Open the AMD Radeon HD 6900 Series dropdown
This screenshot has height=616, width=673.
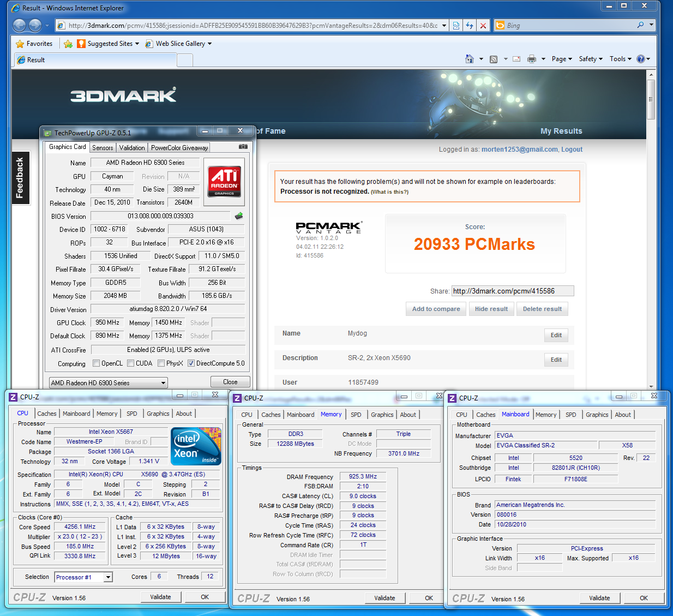pyautogui.click(x=109, y=383)
